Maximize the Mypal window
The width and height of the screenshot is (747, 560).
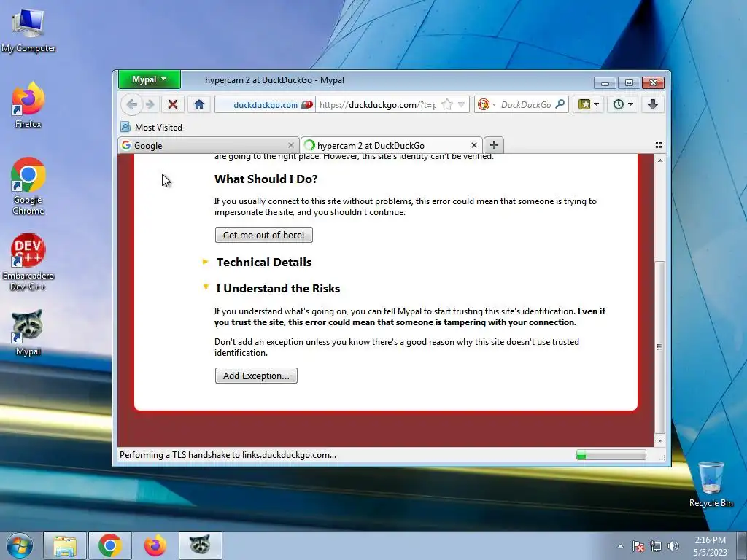point(629,83)
